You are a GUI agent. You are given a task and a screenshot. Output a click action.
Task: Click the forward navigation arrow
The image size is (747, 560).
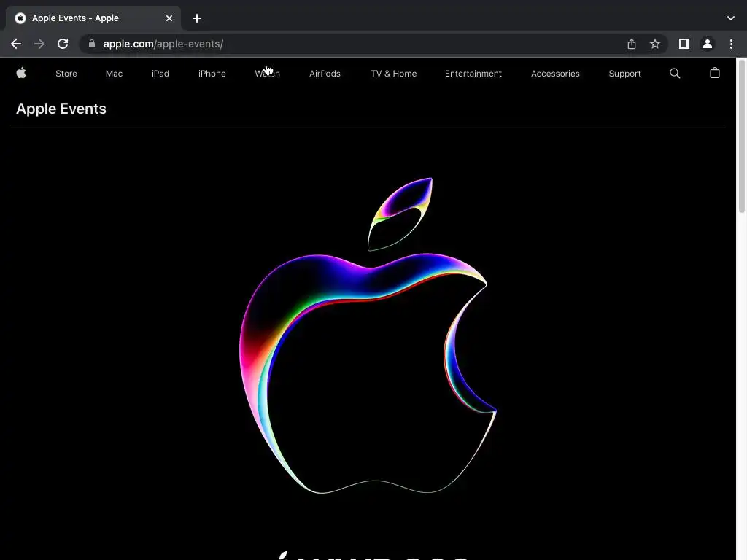click(39, 44)
